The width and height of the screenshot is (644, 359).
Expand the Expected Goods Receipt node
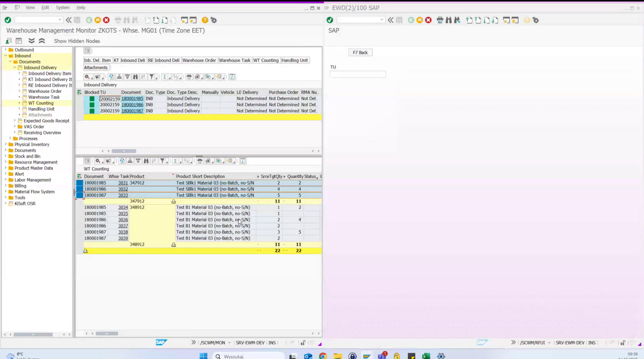coord(15,121)
